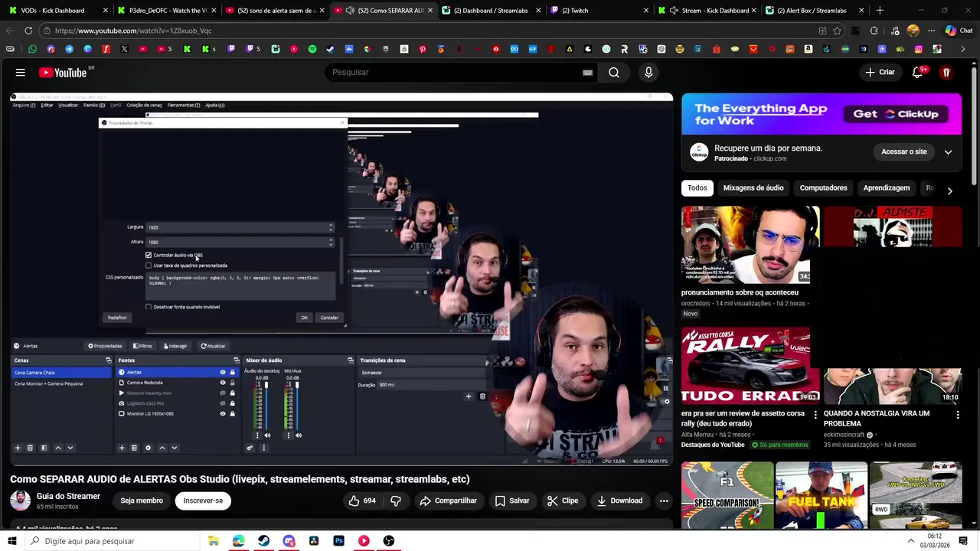Open the YouTube account avatar menu
The height and width of the screenshot is (551, 980).
(x=946, y=72)
